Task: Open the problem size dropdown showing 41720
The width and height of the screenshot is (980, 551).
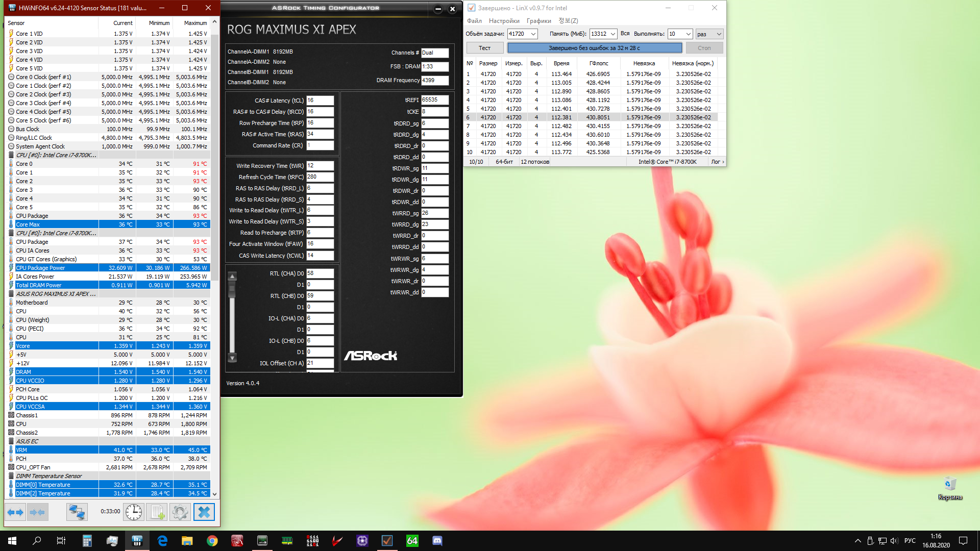Action: (x=533, y=34)
